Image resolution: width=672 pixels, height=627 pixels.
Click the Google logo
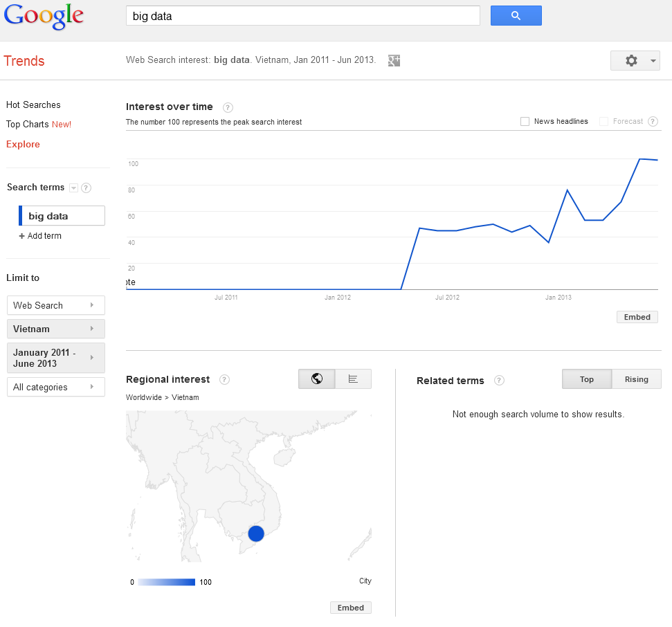(x=44, y=17)
